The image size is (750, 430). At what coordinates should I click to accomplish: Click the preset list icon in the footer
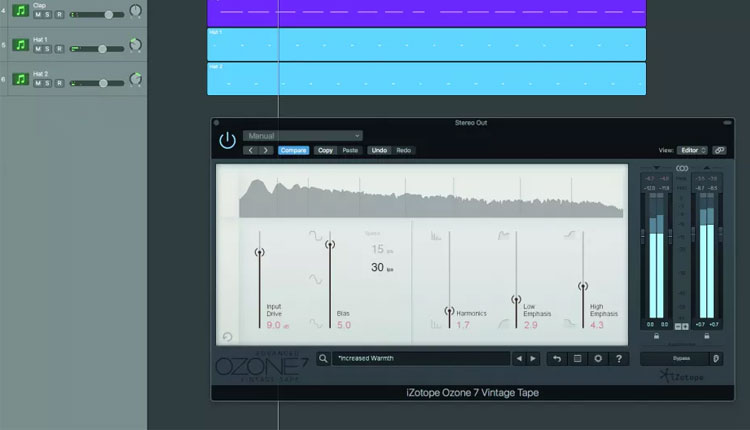coord(577,358)
